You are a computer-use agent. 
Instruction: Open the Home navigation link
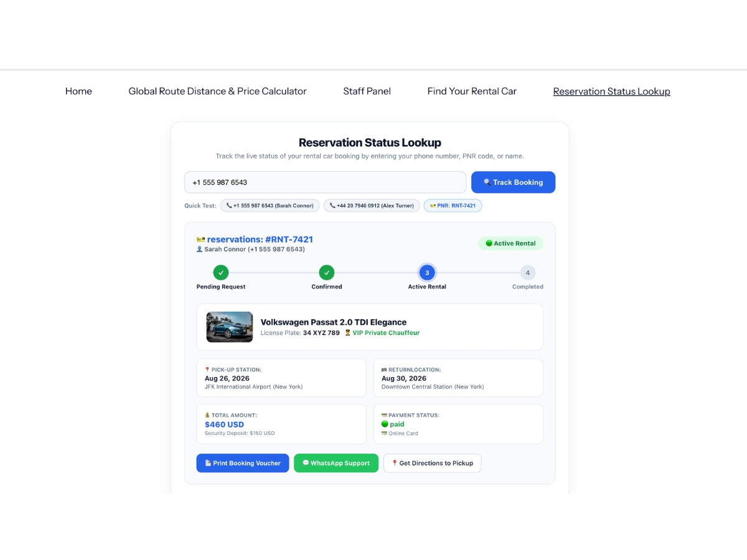point(78,91)
